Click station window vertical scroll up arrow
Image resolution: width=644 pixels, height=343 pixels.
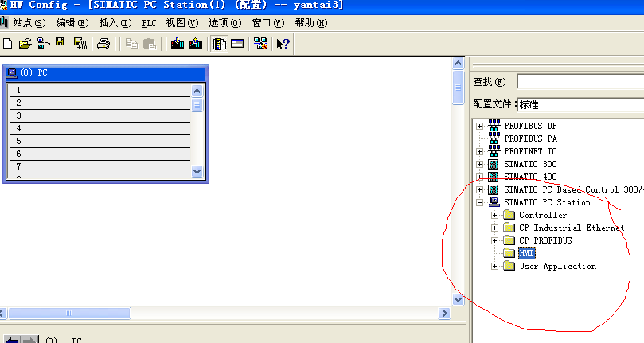(x=458, y=63)
